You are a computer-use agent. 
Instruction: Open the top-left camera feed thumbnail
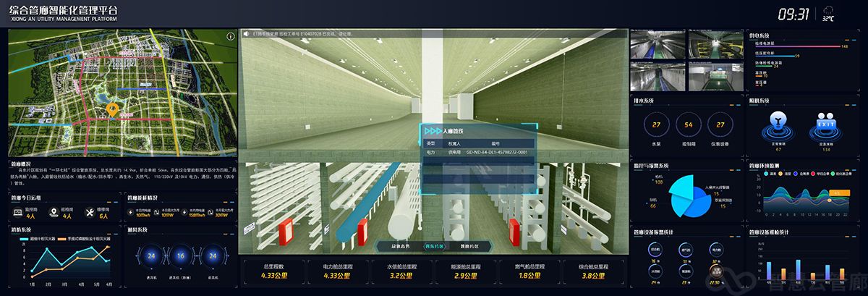(x=658, y=44)
